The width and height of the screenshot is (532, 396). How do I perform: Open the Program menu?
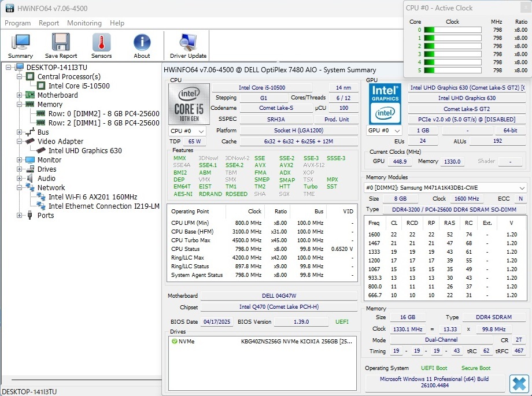click(18, 23)
